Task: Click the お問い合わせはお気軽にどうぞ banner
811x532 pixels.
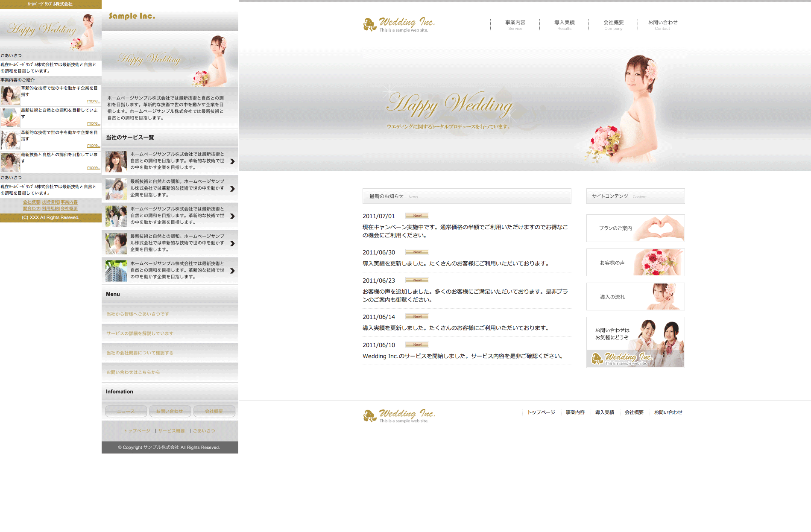Action: [635, 342]
